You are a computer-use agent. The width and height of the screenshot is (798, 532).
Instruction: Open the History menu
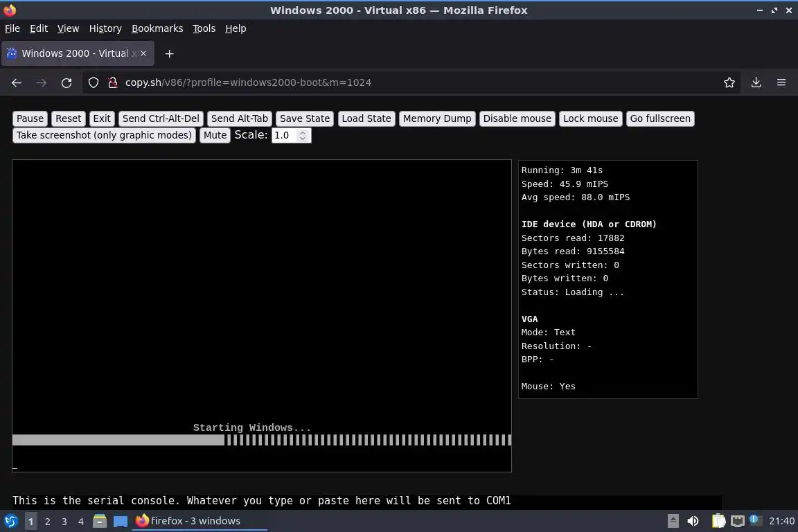[105, 28]
